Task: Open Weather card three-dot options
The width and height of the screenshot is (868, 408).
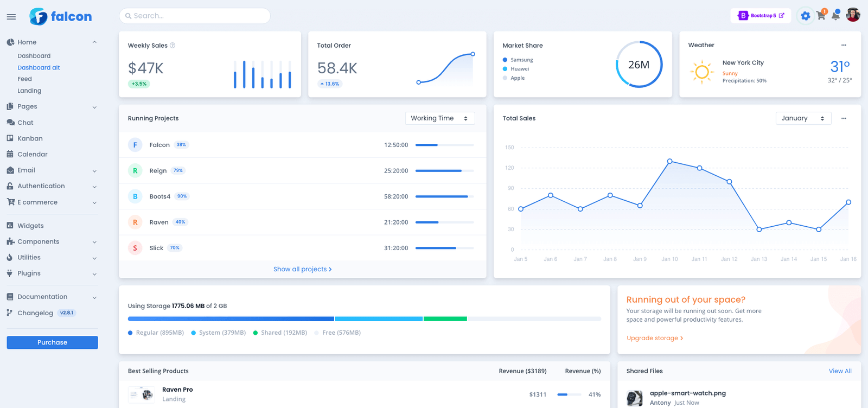Action: coord(844,45)
